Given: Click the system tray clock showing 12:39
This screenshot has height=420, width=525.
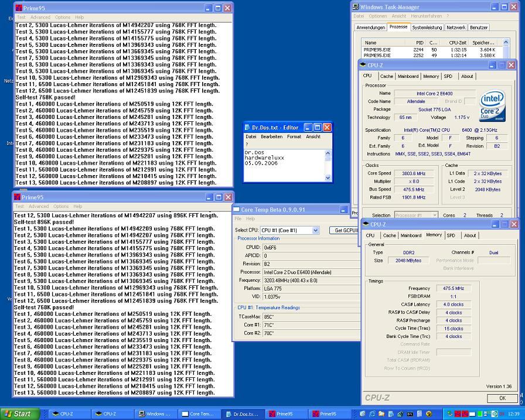Looking at the screenshot, I should pos(514,414).
